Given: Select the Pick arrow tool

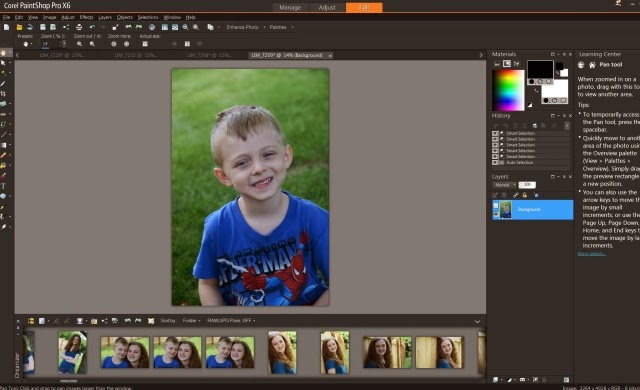Looking at the screenshot, I should coord(3,63).
